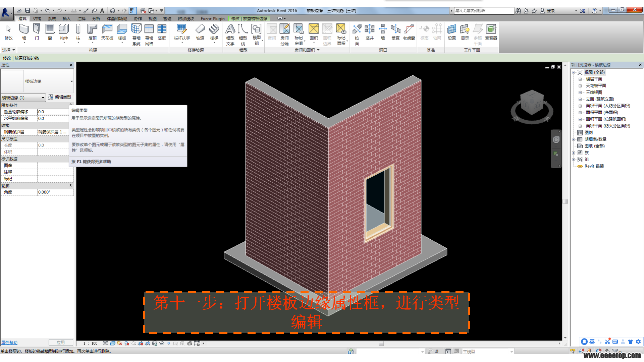This screenshot has width=644, height=362.
Task: Select the By Face (按面) opening tool
Action: coord(357,35)
